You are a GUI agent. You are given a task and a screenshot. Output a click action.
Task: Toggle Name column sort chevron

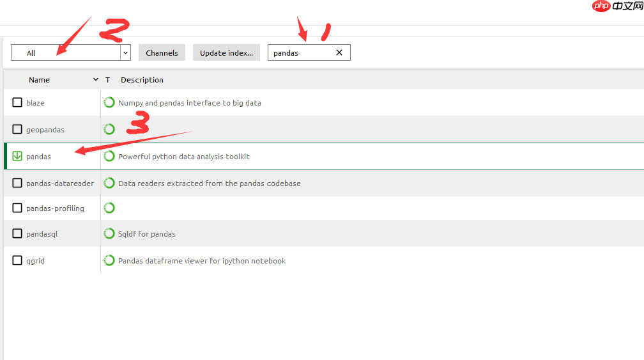[x=96, y=80]
